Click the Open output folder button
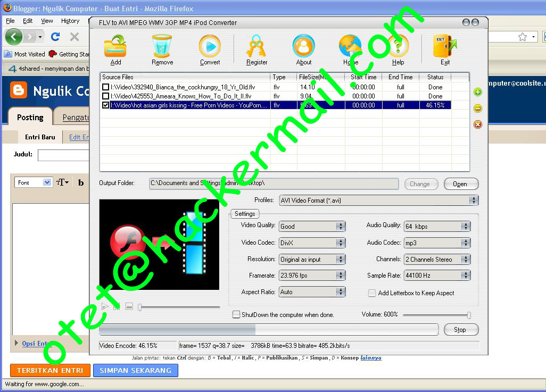The width and height of the screenshot is (546, 392). point(461,184)
